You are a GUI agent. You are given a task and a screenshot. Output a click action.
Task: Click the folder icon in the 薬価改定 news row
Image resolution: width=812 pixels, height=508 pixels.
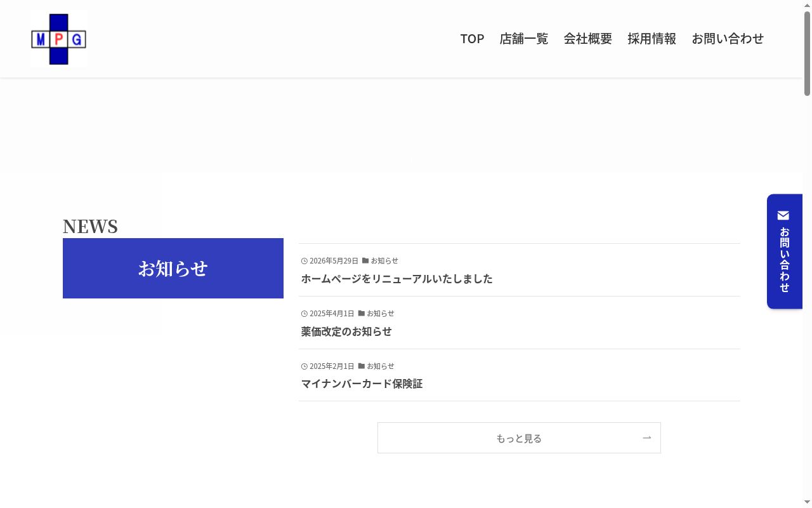pos(362,313)
